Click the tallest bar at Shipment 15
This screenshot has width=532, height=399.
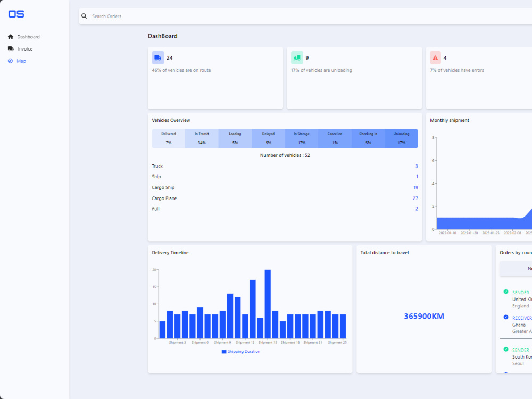click(x=268, y=304)
